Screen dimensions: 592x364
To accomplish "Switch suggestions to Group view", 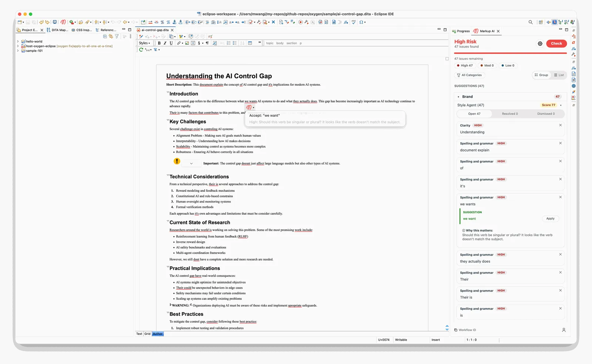I will [x=541, y=75].
